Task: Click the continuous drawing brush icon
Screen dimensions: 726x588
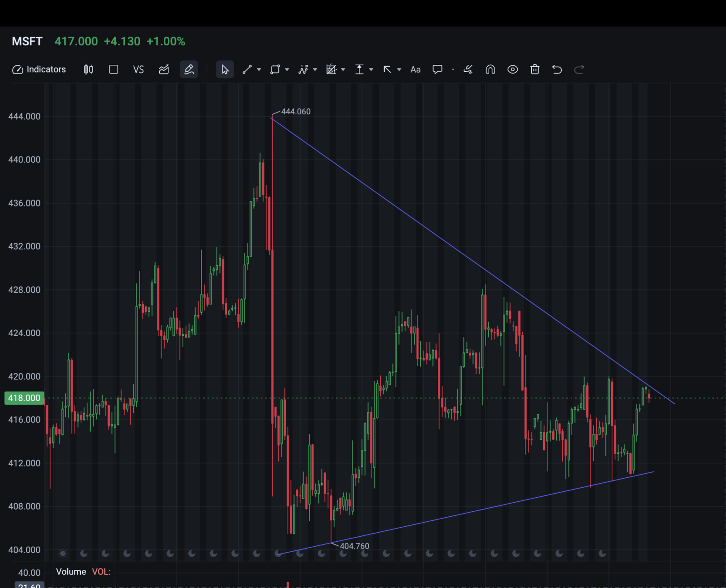Action: [x=468, y=69]
